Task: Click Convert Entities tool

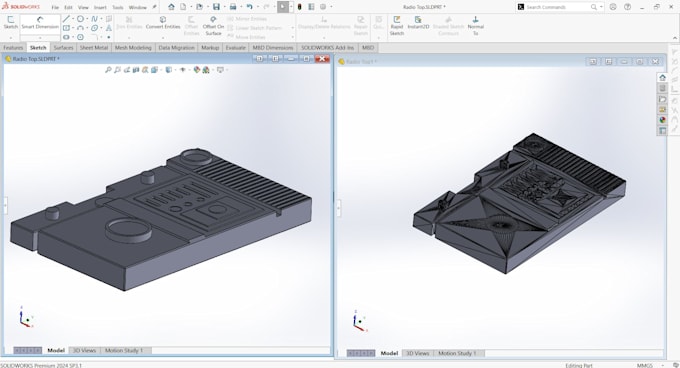Action: click(163, 23)
